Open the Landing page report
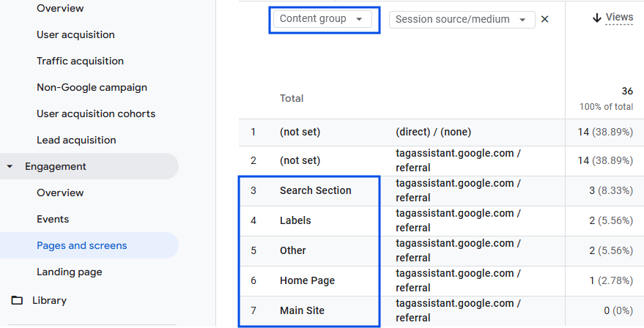The height and width of the screenshot is (328, 644). point(70,272)
